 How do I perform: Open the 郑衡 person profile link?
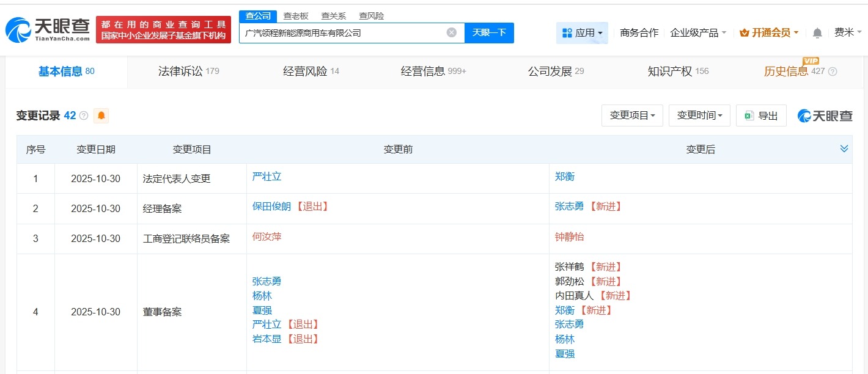[x=564, y=177]
